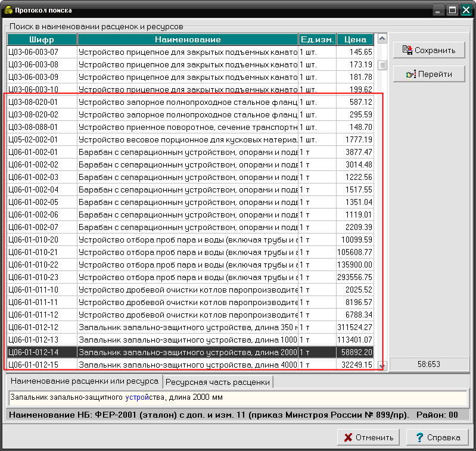Click status bar text Район: 00

tap(437, 415)
